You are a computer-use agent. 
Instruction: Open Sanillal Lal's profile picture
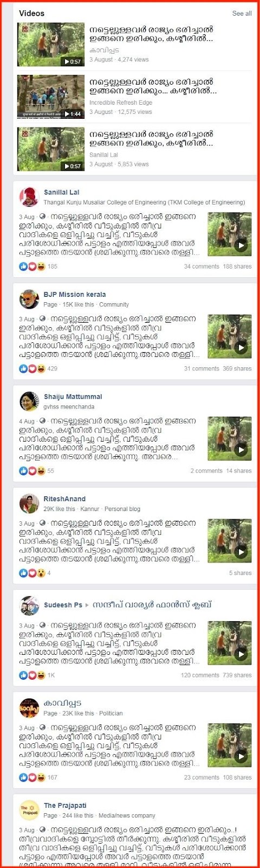point(29,197)
